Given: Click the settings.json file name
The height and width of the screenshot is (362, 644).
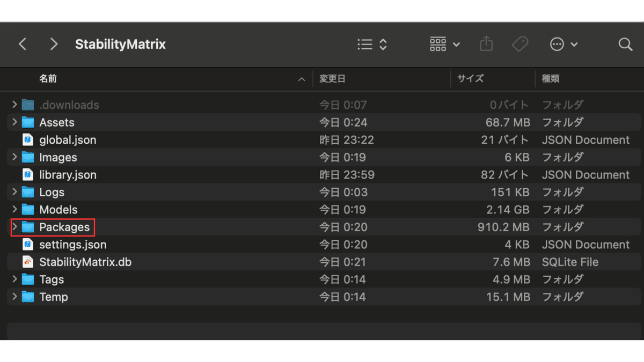Looking at the screenshot, I should point(73,245).
